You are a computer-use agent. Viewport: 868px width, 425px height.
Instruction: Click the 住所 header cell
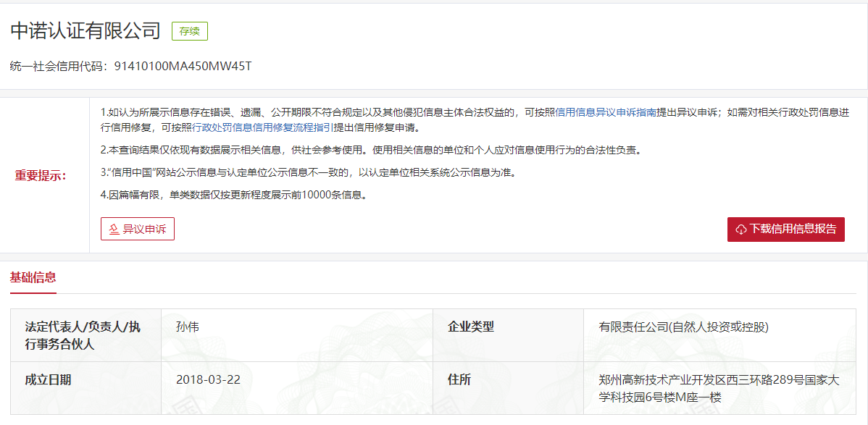pos(459,380)
